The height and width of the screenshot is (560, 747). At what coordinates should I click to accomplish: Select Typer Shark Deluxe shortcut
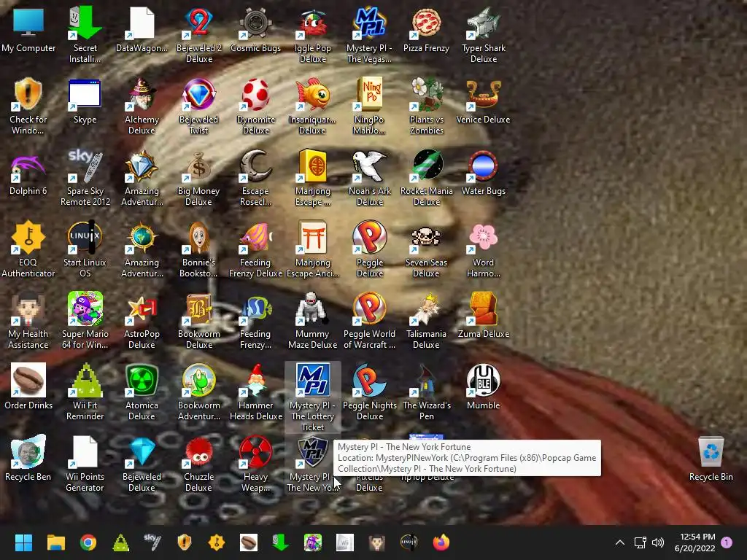484,34
